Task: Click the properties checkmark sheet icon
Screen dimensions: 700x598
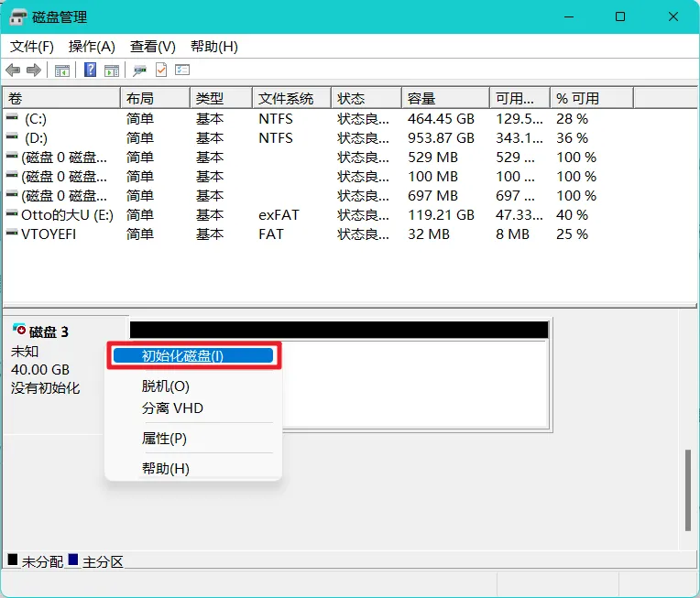Action: [x=161, y=70]
